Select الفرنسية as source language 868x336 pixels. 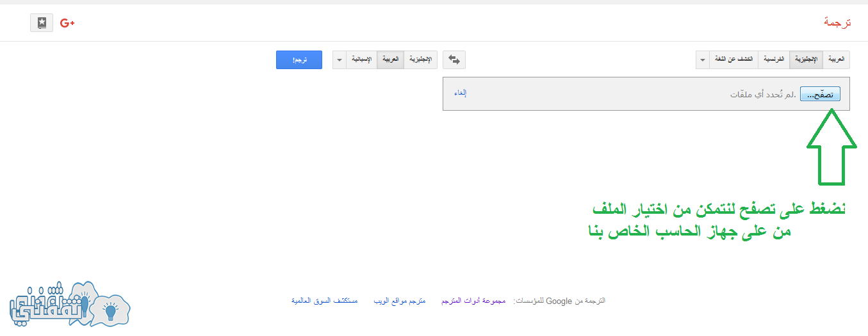point(774,60)
